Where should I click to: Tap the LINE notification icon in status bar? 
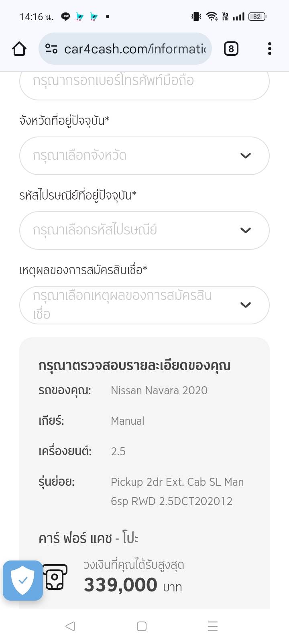pyautogui.click(x=65, y=16)
